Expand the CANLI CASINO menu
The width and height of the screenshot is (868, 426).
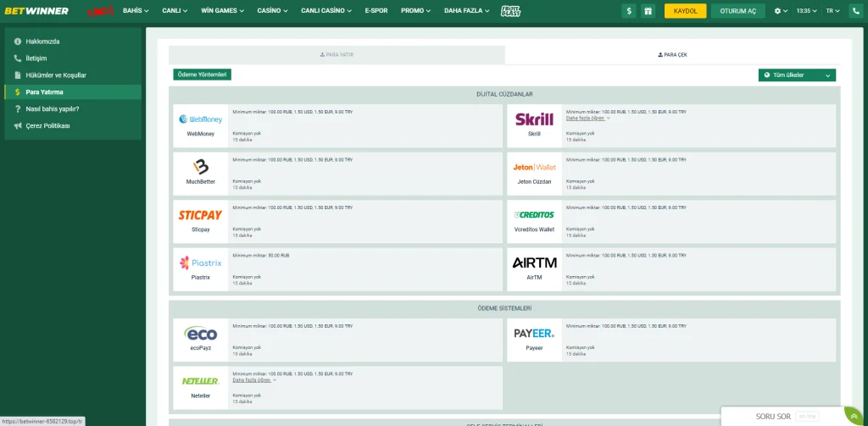[x=326, y=10]
